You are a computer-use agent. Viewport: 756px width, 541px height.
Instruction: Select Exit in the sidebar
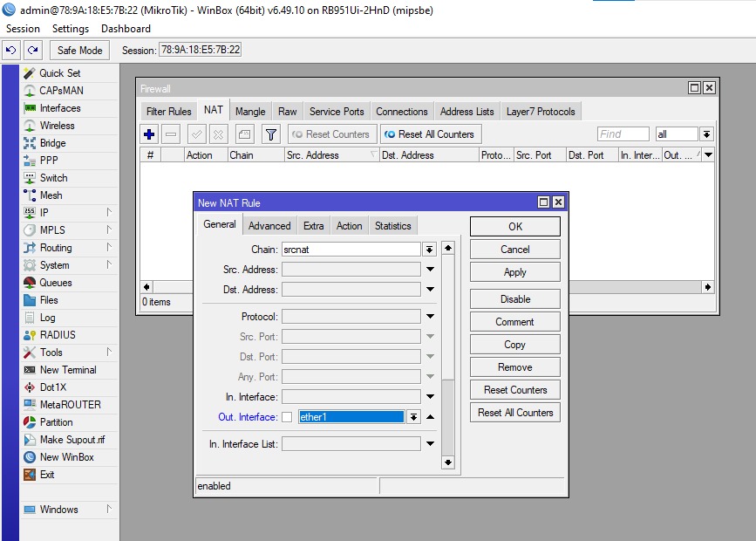coord(70,474)
